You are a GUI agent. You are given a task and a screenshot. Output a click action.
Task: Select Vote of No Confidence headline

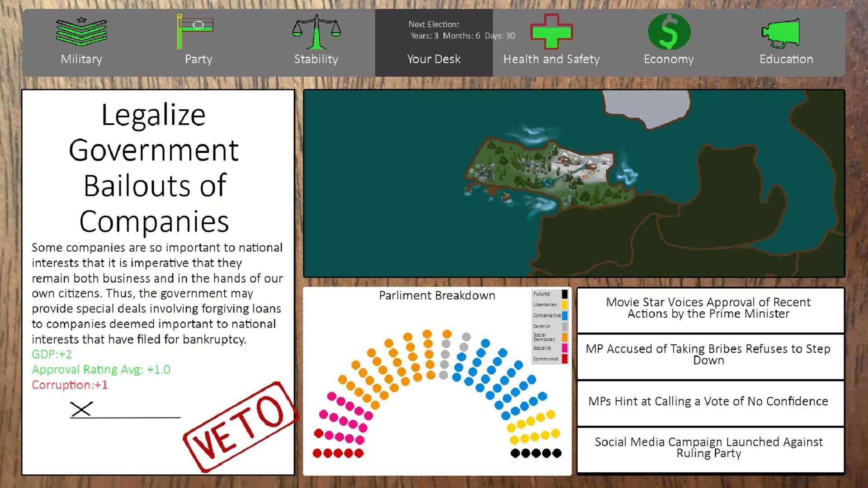[708, 401]
